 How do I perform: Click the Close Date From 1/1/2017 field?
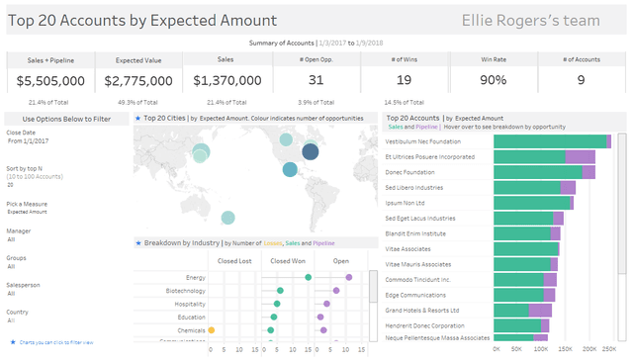[x=28, y=140]
